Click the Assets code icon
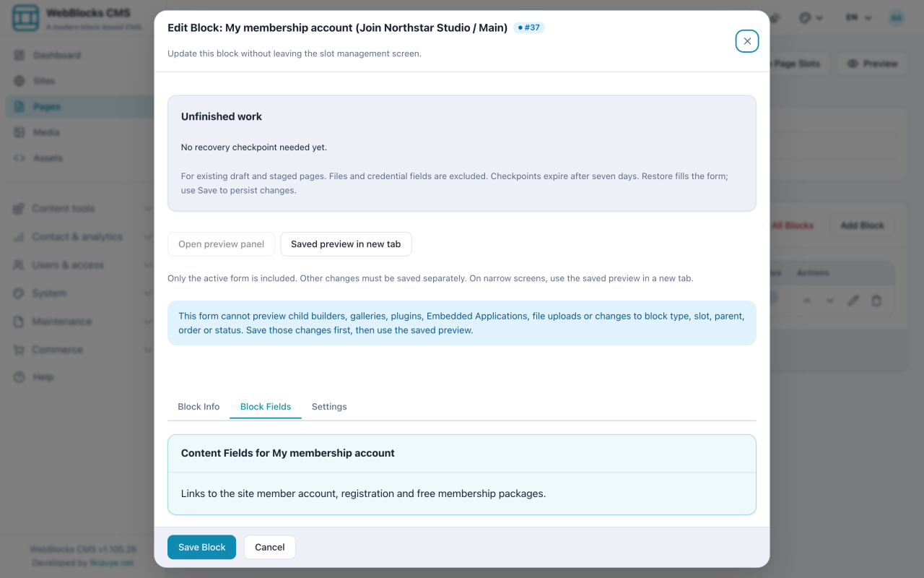 pyautogui.click(x=19, y=158)
